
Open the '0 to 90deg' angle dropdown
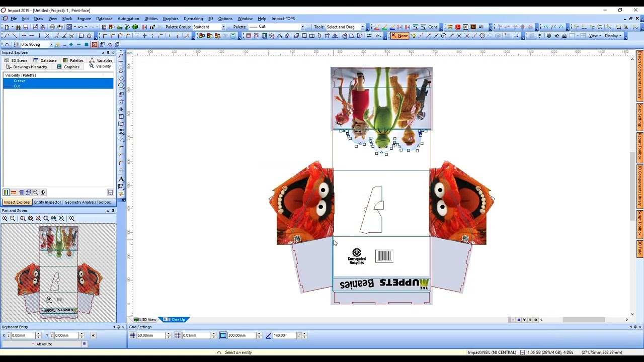point(51,44)
